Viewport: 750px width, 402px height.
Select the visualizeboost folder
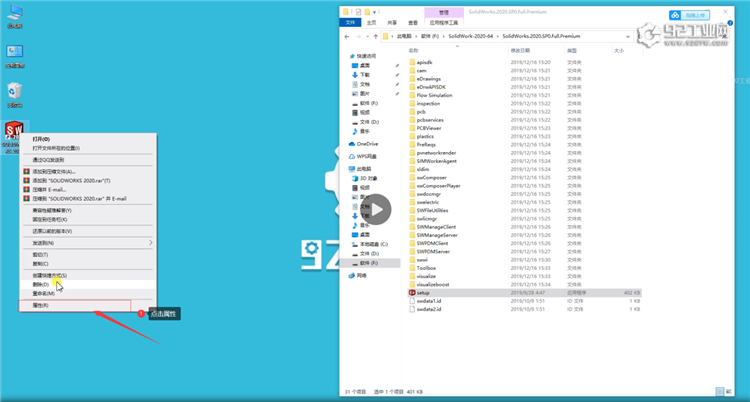tap(432, 284)
